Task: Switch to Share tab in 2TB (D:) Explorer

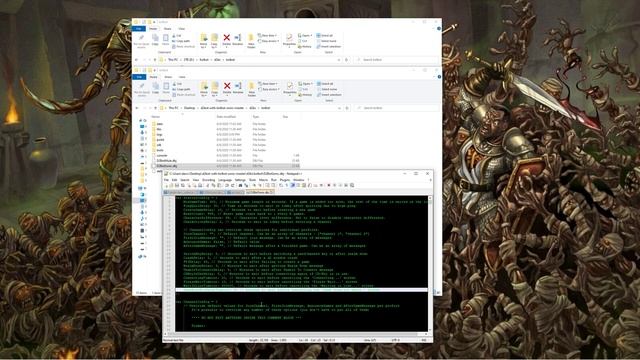Action: pos(167,29)
